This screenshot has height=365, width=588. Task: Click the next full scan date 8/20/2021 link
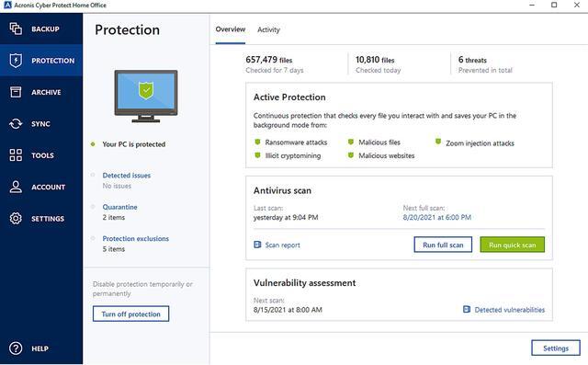click(437, 217)
